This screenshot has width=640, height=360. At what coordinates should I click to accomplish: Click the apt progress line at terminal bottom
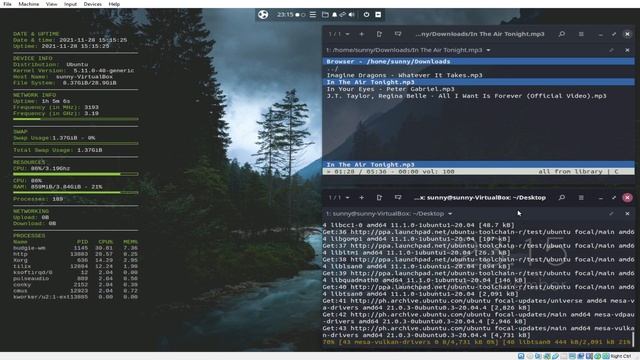[x=477, y=342]
